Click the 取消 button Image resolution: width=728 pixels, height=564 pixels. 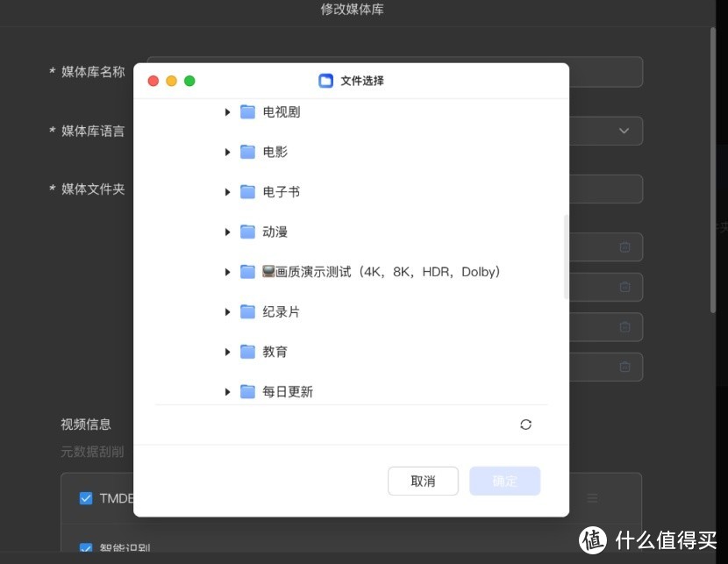pos(423,481)
